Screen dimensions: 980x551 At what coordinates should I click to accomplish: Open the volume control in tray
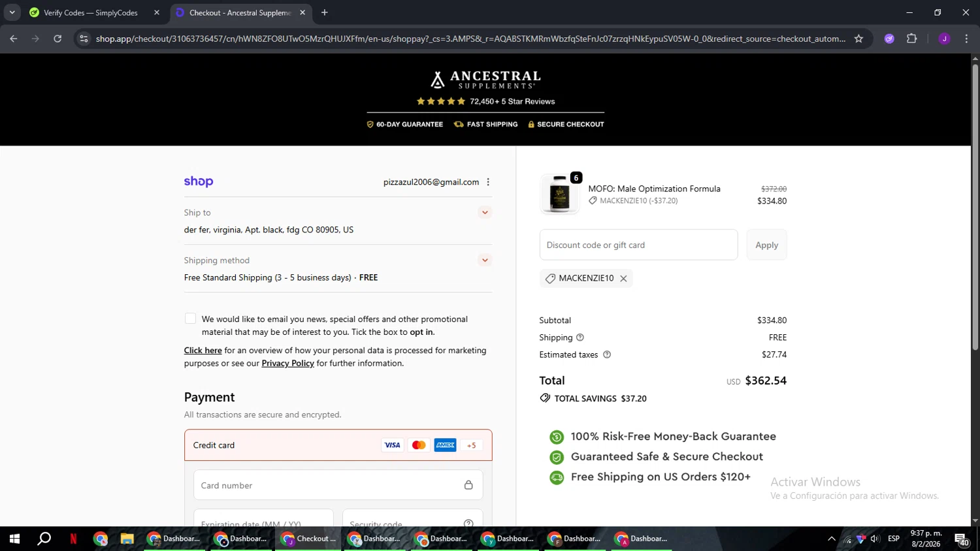coord(875,539)
